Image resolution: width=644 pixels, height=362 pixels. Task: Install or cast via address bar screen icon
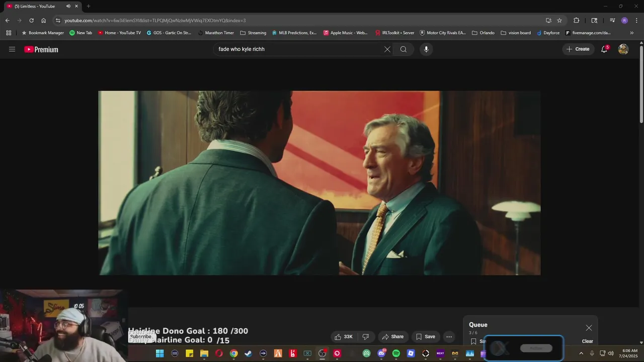coord(548,21)
